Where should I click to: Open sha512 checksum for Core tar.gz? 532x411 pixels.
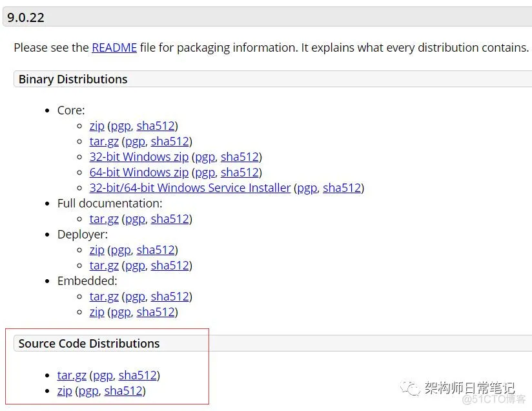point(170,142)
